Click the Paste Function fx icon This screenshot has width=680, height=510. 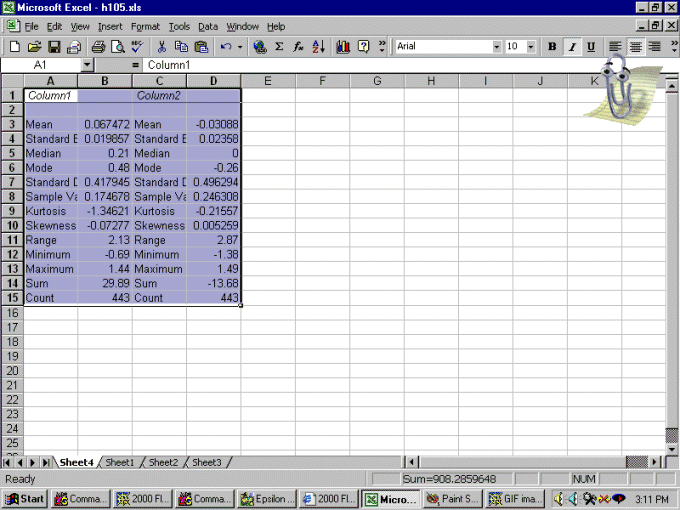pyautogui.click(x=299, y=47)
